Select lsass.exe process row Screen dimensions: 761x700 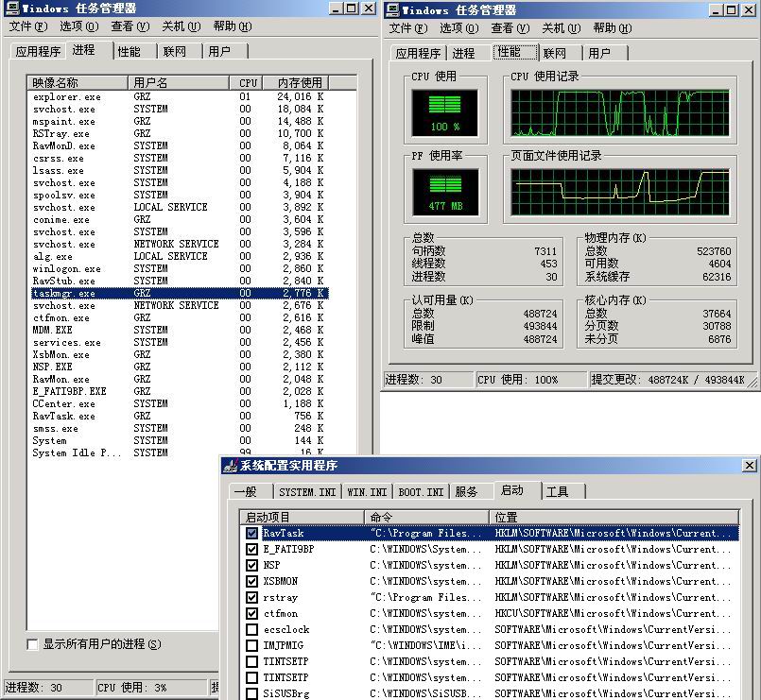180,170
